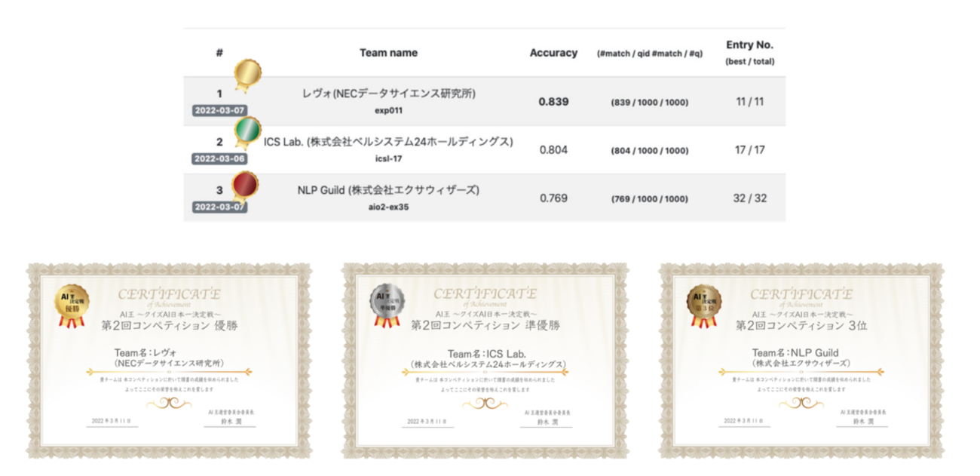Image resolution: width=980 pixels, height=476 pixels.
Task: Click the CERTIFICATE heading on the ICS Lab. certificate
Action: (x=485, y=293)
